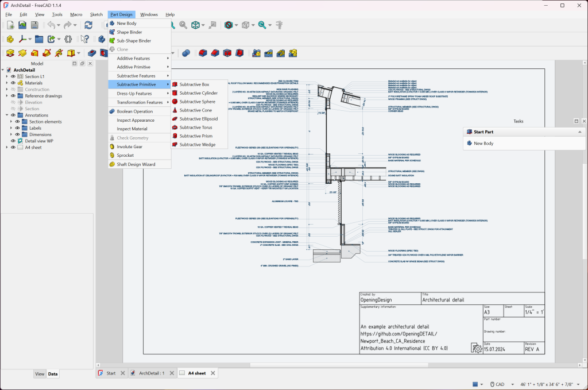588x390 pixels.
Task: Click the MultiTransform icon
Action: tap(293, 53)
